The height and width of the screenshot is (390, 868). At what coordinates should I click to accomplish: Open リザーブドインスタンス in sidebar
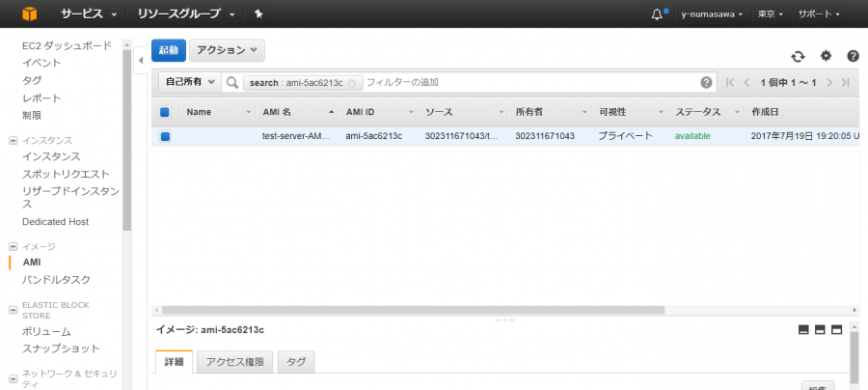(70, 198)
